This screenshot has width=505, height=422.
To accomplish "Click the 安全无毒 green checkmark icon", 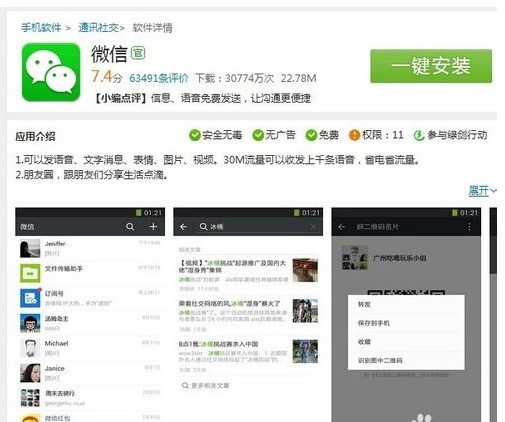I will (x=194, y=135).
